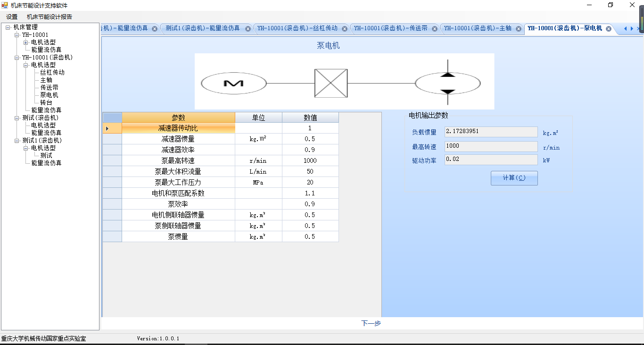The width and height of the screenshot is (644, 345).
Task: Click the pump symbol in the diagram
Action: tap(447, 84)
